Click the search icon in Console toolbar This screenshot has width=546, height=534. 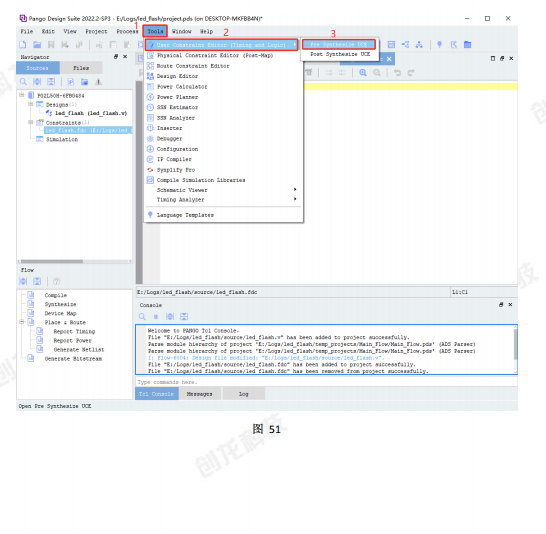[x=142, y=316]
